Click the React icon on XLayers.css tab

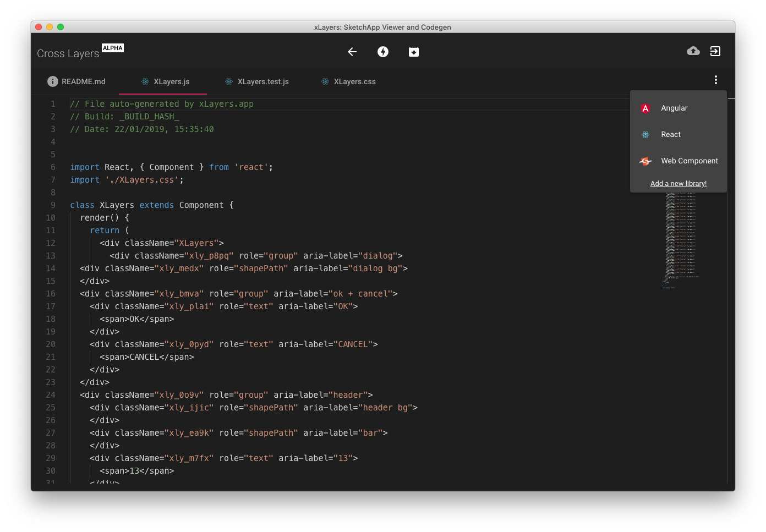(325, 81)
